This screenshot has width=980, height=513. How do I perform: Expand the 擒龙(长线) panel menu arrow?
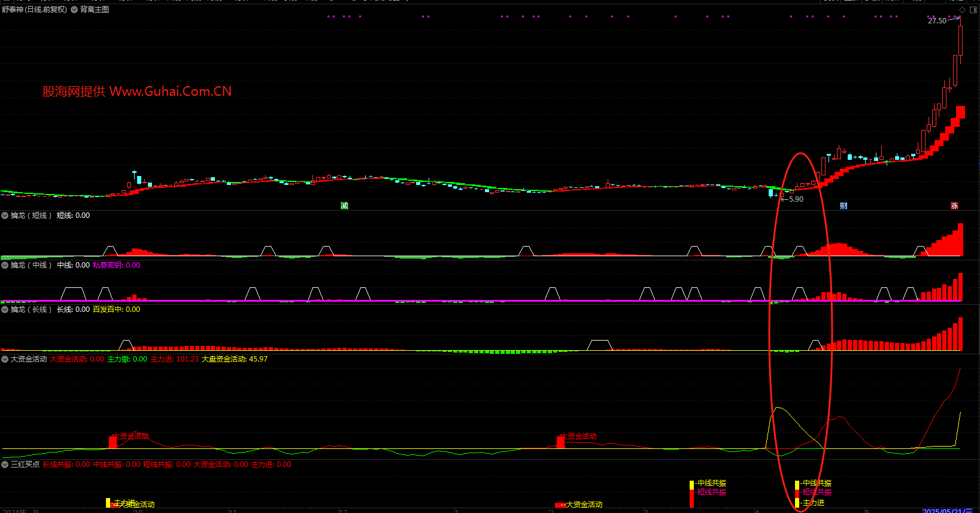5,309
